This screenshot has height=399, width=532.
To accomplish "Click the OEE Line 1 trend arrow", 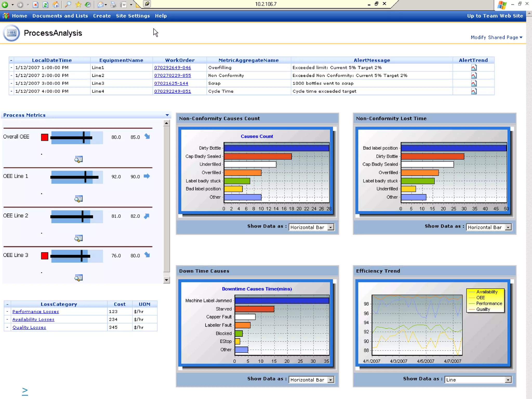I will (147, 176).
